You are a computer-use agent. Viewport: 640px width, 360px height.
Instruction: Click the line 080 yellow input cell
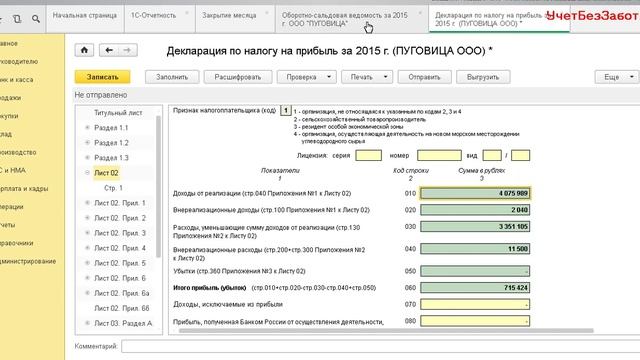pos(475,321)
